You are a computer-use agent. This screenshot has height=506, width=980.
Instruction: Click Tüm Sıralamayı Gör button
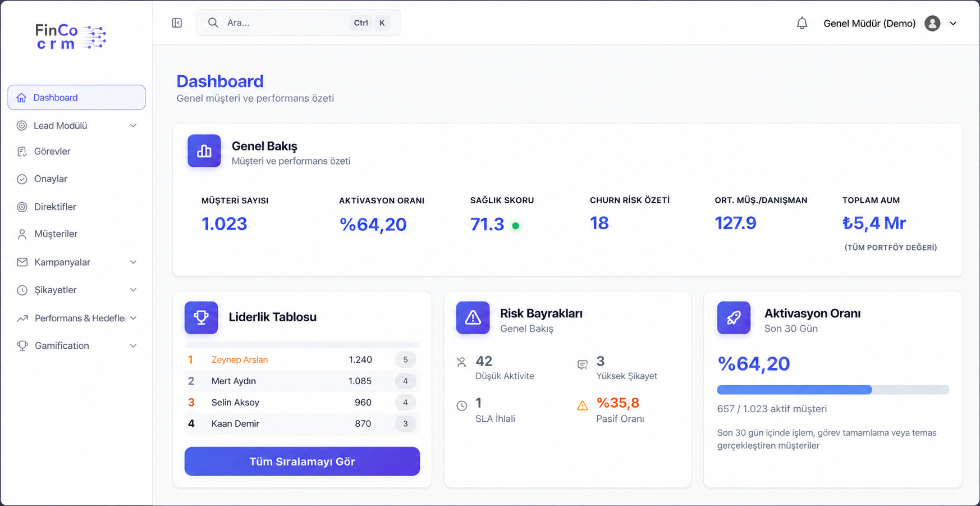tap(302, 462)
